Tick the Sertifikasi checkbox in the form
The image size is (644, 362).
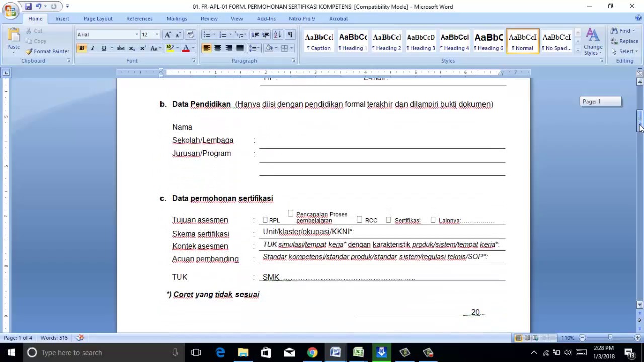pyautogui.click(x=388, y=220)
